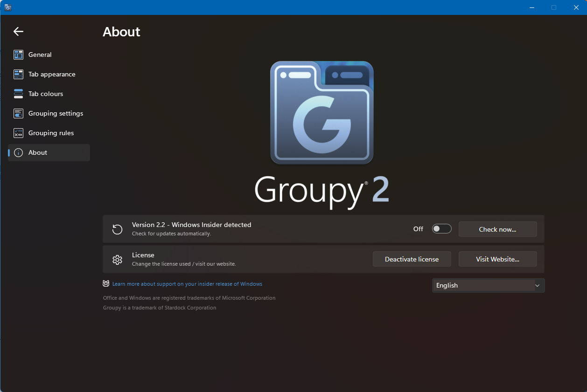Open the English language dropdown
Image resolution: width=587 pixels, height=392 pixels.
(x=488, y=285)
